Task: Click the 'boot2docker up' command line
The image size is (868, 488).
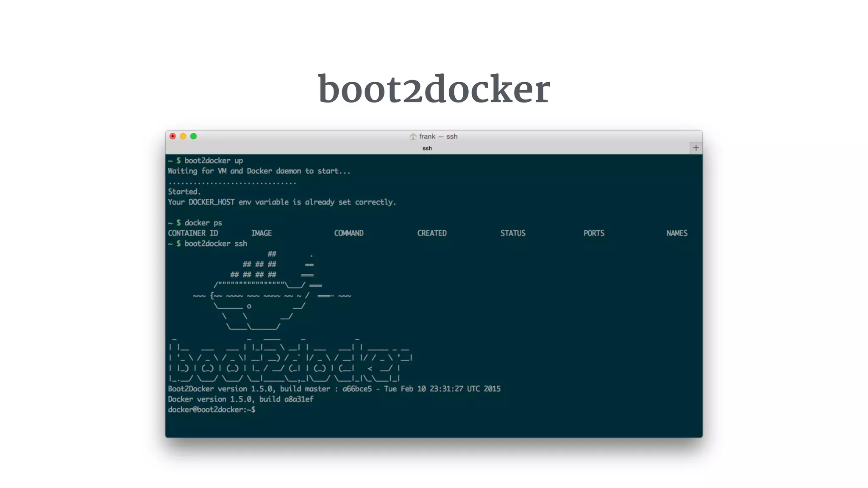Action: [x=206, y=161]
